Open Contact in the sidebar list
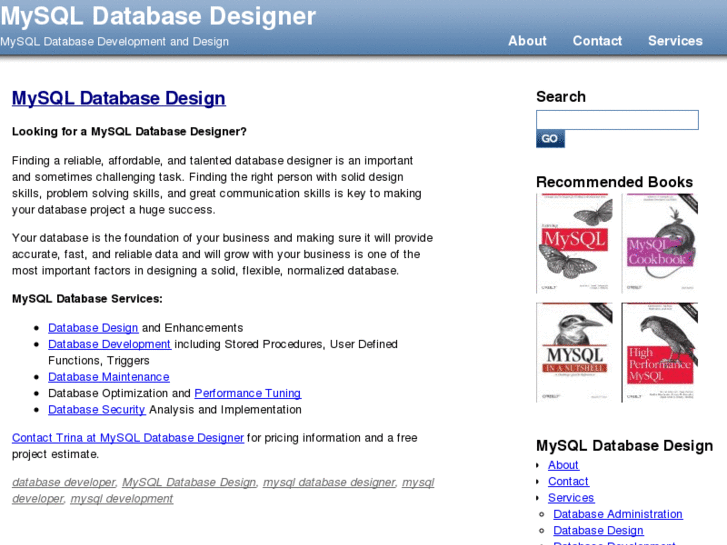The width and height of the screenshot is (727, 545). click(568, 481)
